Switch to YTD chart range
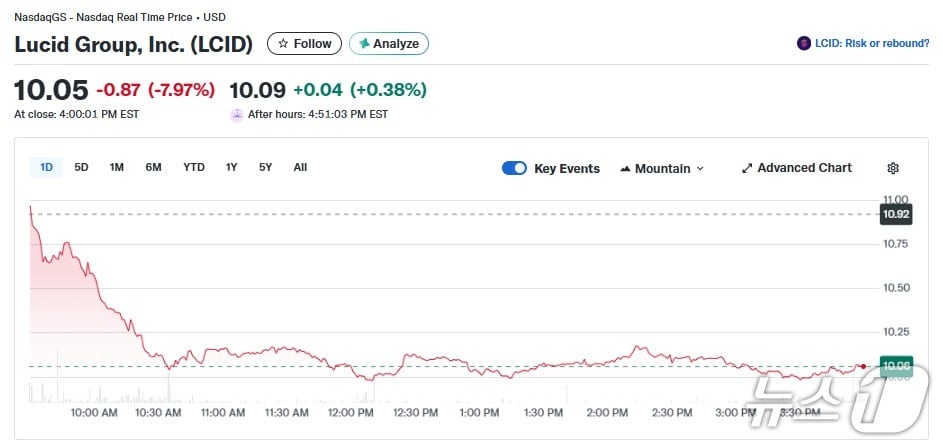943x447 pixels. point(194,167)
